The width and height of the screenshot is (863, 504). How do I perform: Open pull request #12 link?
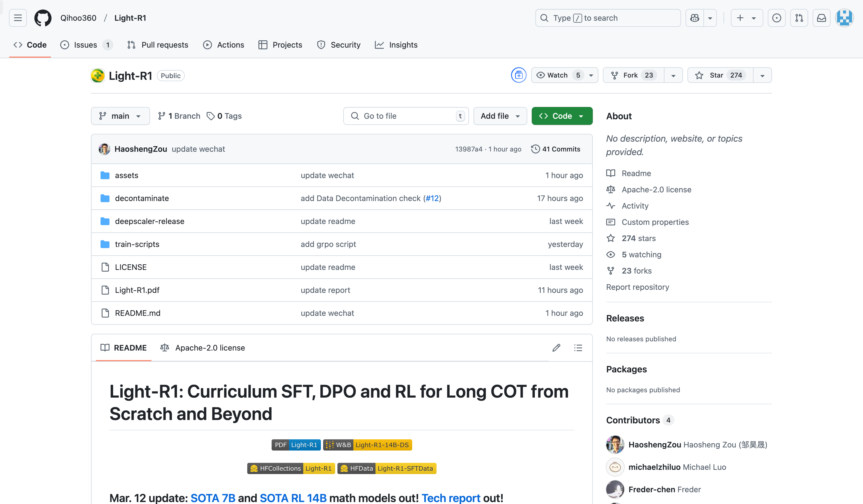[x=432, y=198]
